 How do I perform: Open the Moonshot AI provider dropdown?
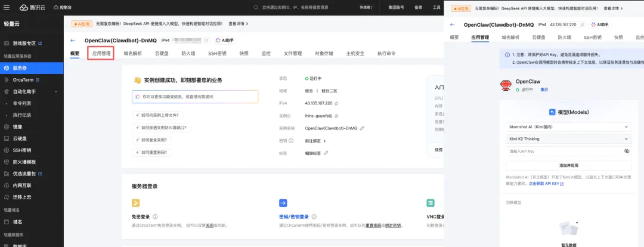pyautogui.click(x=568, y=126)
